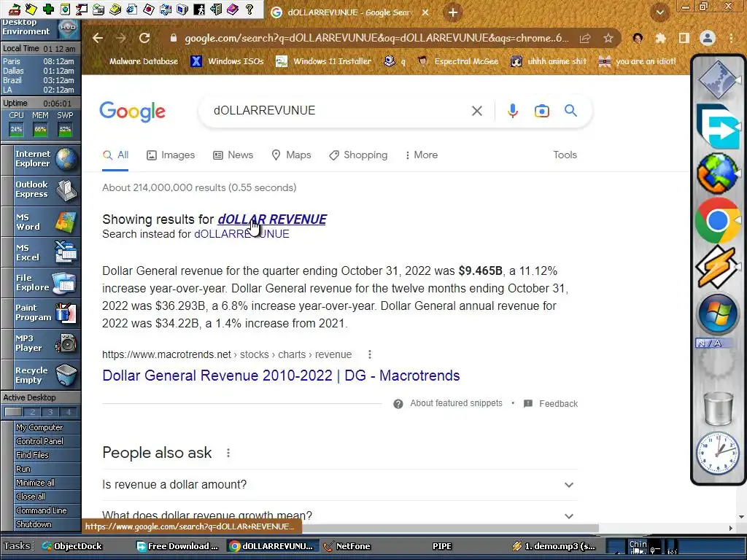Viewport: 747px width, 560px height.
Task: Start voice search with microphone icon
Action: point(513,111)
